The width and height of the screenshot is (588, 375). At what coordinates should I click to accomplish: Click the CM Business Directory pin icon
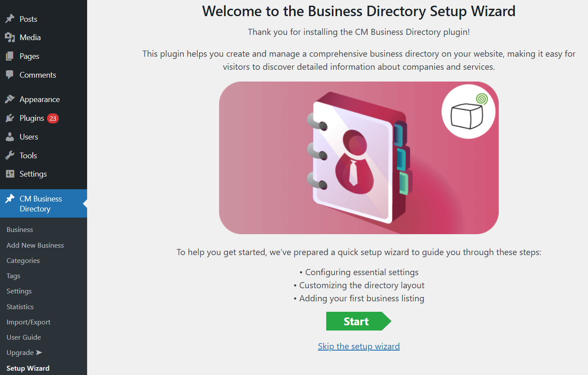pos(10,199)
